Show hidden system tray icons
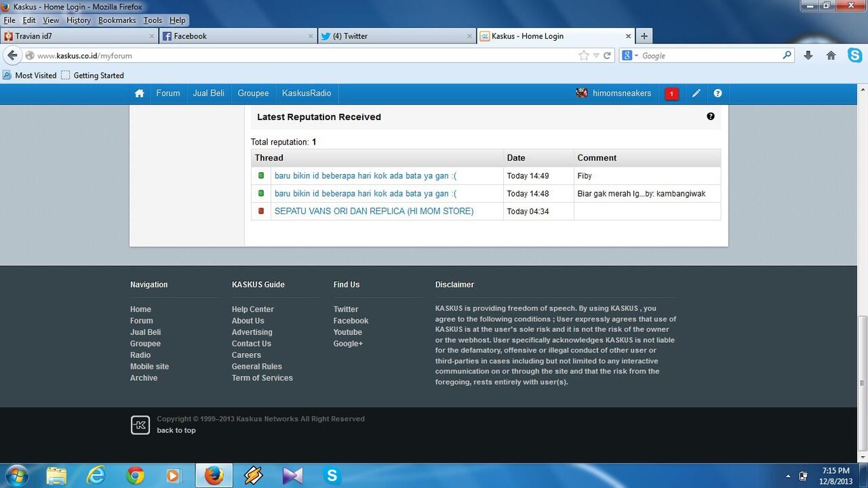The width and height of the screenshot is (868, 488). pos(787,476)
